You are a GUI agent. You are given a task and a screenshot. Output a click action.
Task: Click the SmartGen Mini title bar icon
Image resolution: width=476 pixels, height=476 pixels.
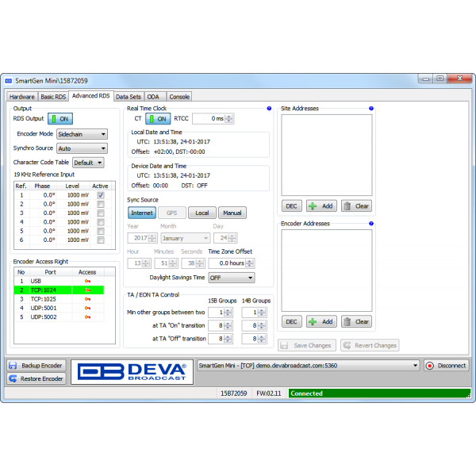(x=9, y=81)
